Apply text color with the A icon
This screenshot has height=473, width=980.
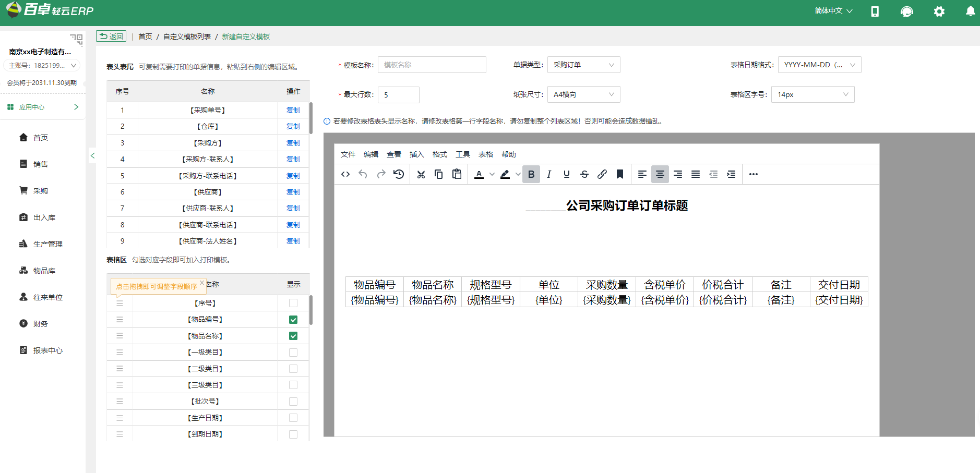[x=479, y=174]
